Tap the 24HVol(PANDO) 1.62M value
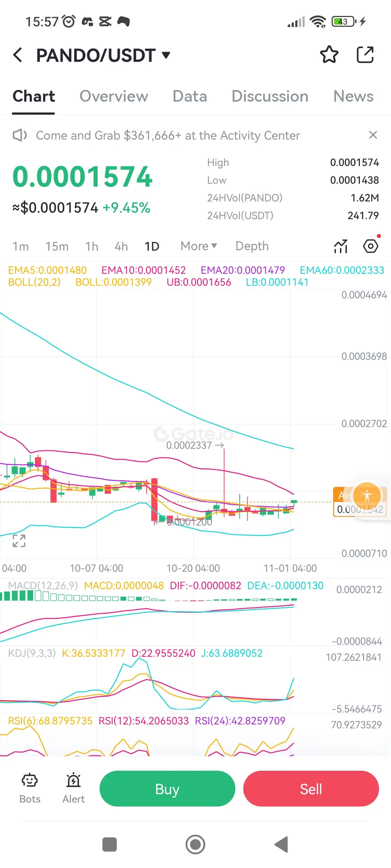391x868 pixels. coord(365,198)
